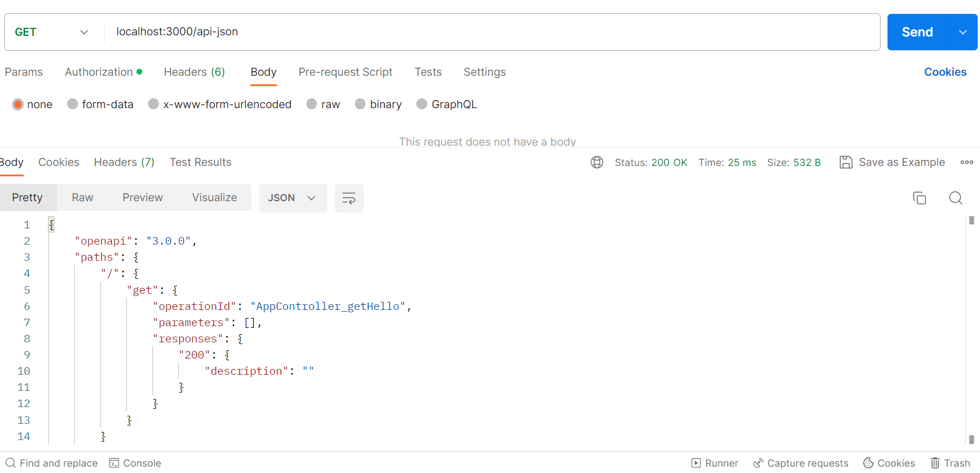Open the Preview response view
Viewport: 980px width, 473px height.
143,198
